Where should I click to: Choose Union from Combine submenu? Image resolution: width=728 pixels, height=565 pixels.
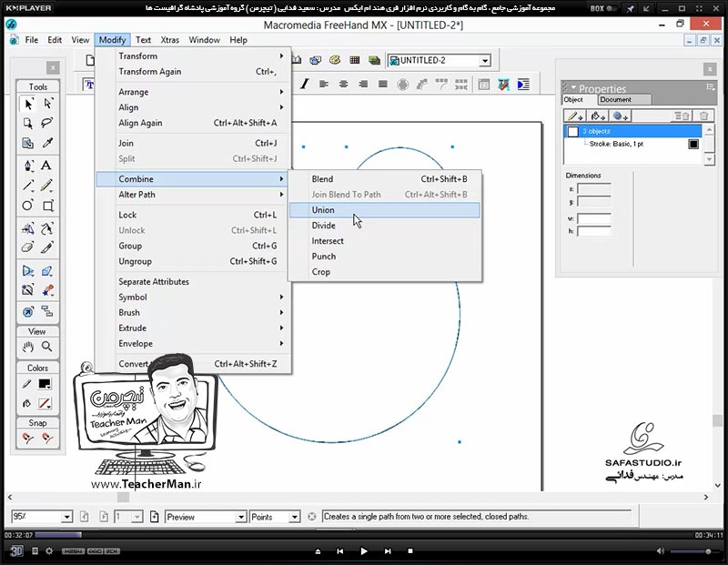click(x=384, y=210)
